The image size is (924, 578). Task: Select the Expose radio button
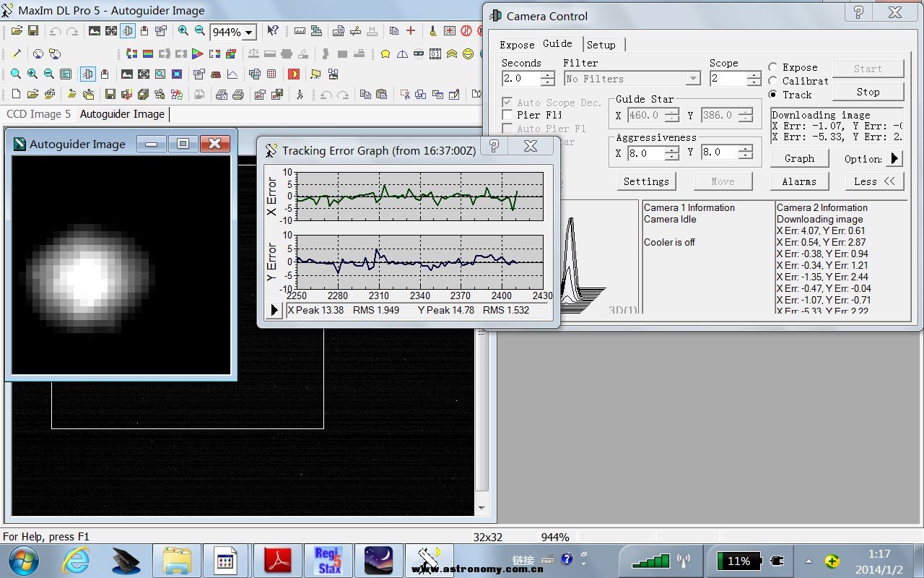point(773,67)
